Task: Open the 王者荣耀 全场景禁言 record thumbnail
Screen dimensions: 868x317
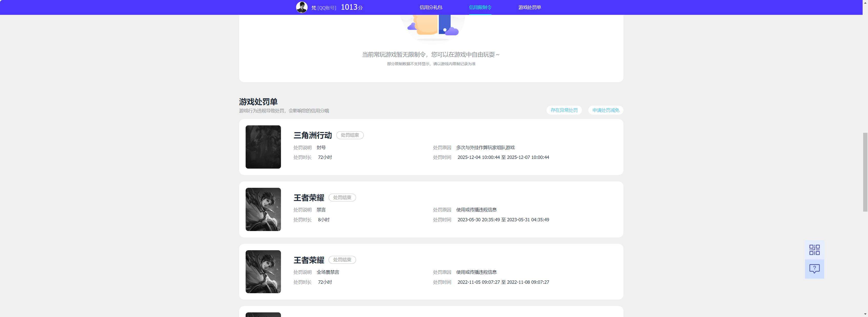Action: [263, 271]
